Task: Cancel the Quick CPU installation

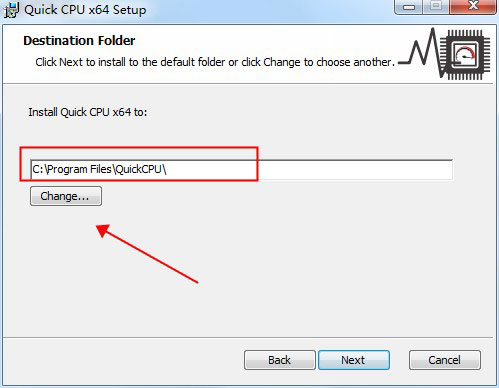Action: click(445, 360)
